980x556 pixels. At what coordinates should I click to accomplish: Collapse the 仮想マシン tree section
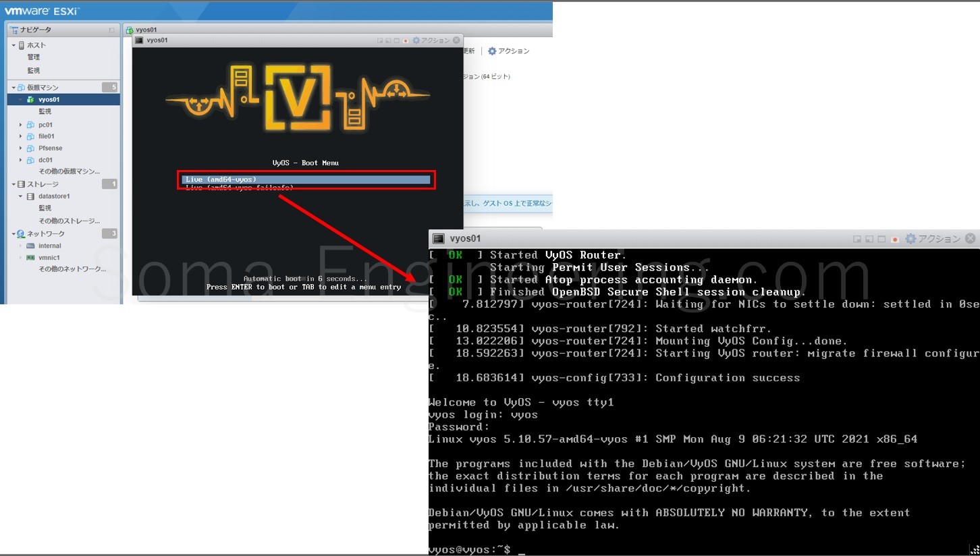13,88
